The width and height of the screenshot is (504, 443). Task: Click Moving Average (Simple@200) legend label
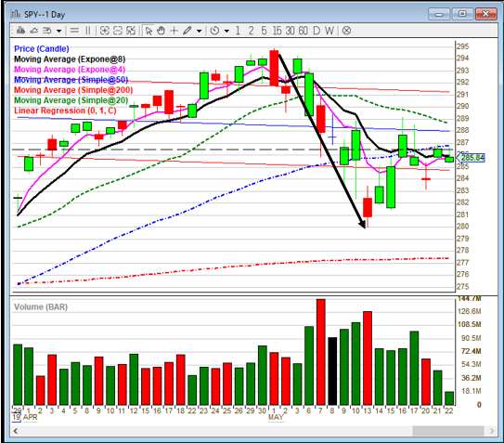[73, 90]
